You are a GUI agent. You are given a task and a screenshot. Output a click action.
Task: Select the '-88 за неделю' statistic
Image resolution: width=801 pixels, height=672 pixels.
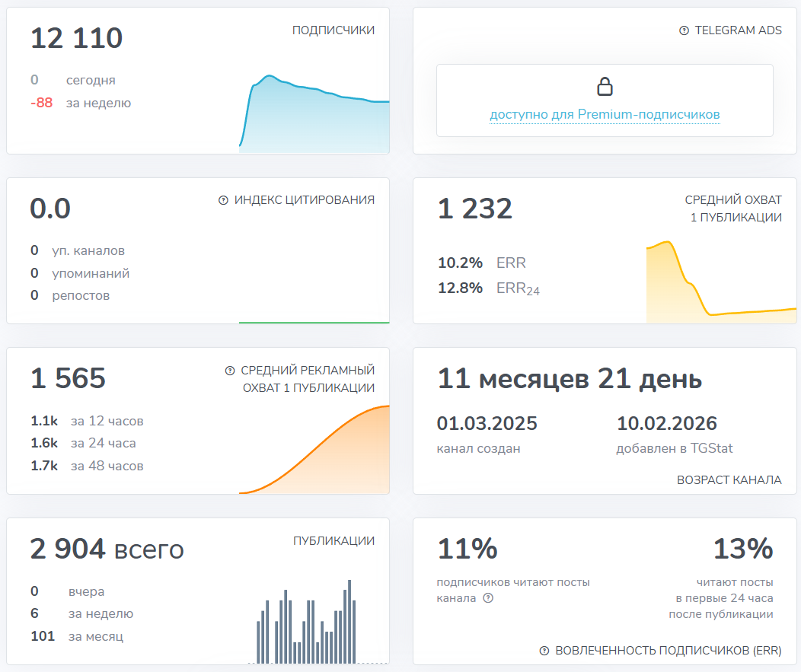67,103
